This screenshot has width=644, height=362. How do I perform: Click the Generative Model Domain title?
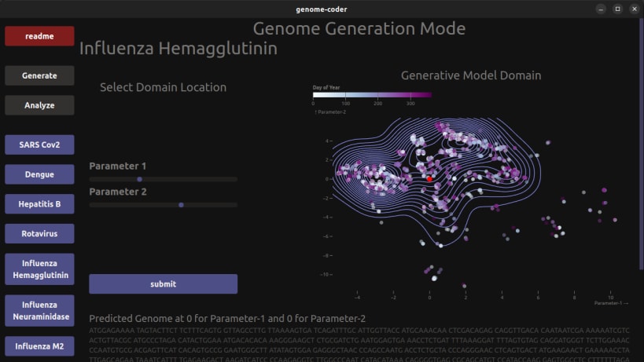[471, 75]
